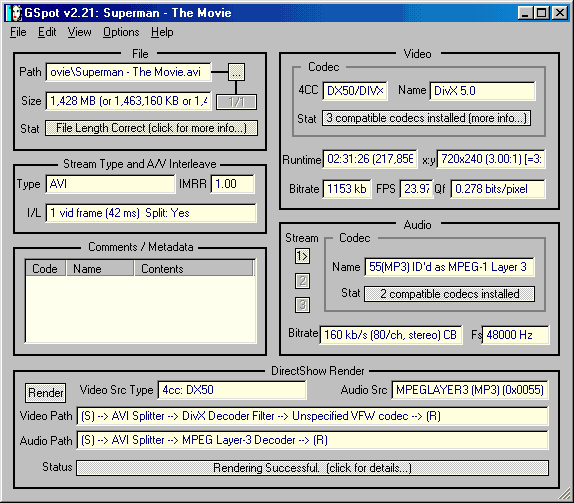This screenshot has height=503, width=574.
Task: Click the window resize grip corner
Action: (565, 494)
